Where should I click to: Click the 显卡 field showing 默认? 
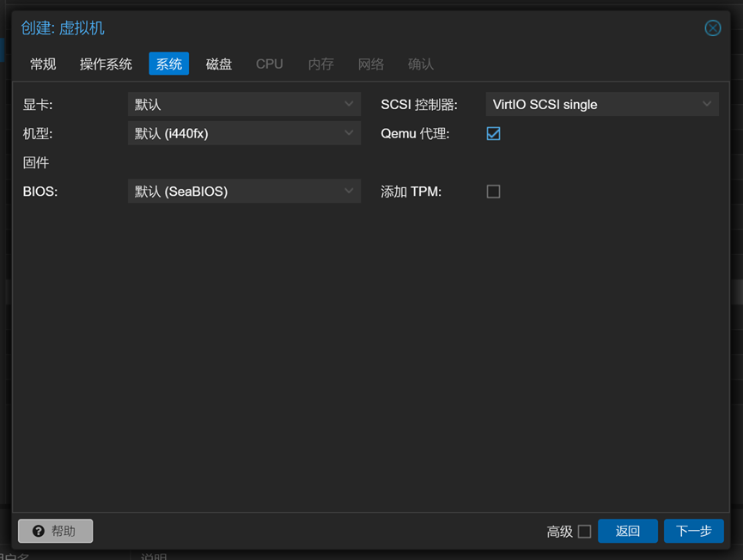pos(244,104)
